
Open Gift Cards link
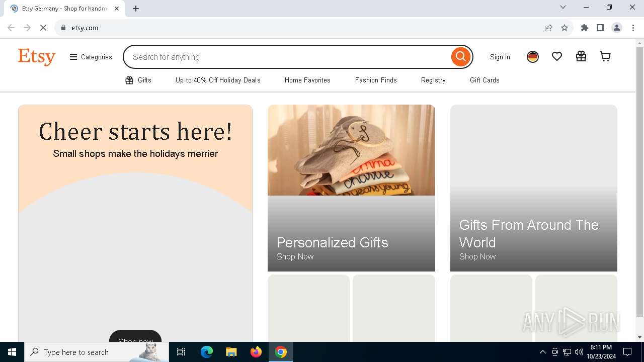[485, 80]
